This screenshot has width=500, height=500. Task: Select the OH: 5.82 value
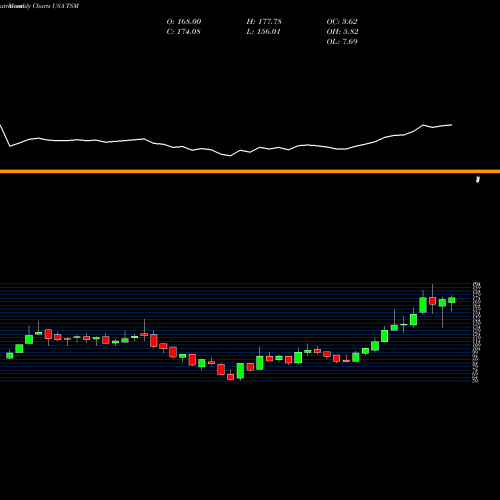click(342, 31)
